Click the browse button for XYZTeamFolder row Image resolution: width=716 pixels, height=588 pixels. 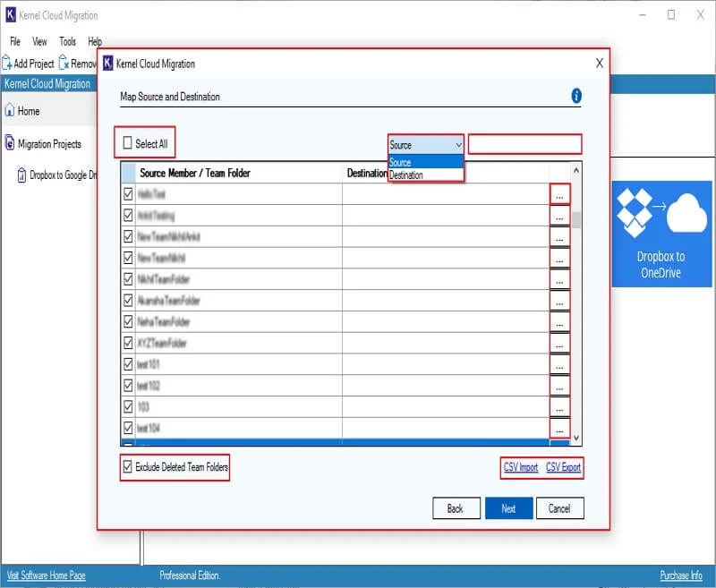coord(559,344)
